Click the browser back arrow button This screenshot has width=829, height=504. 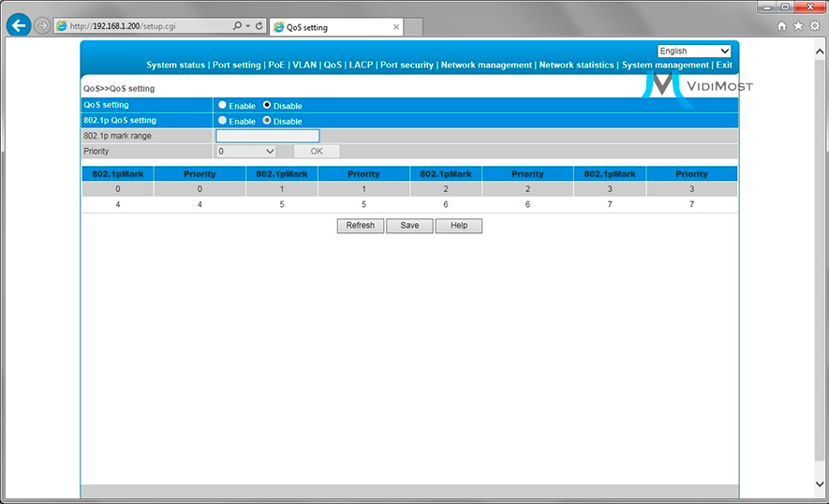coord(18,26)
